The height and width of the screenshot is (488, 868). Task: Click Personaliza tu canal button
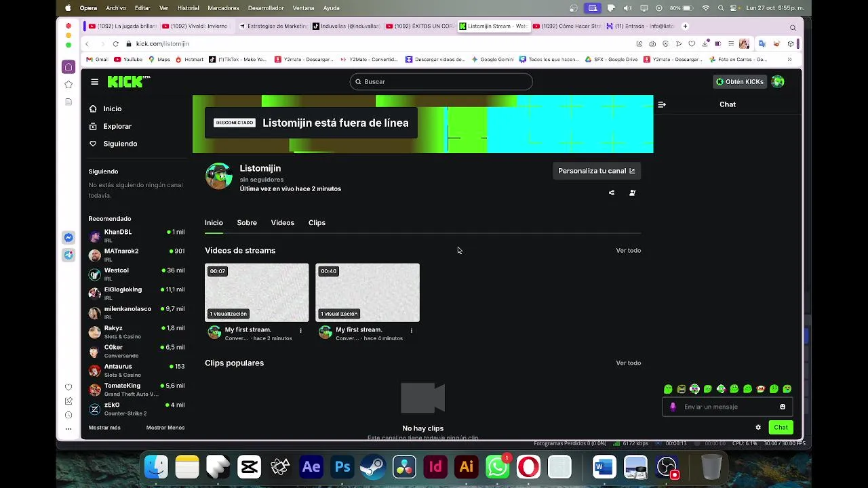point(597,171)
